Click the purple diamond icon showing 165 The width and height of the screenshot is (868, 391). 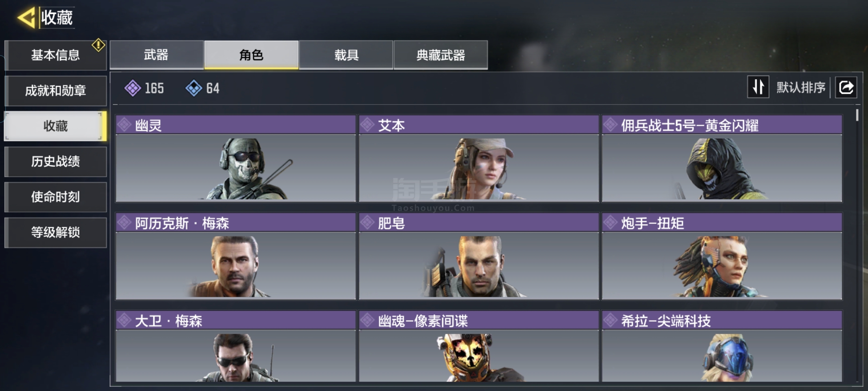click(133, 88)
